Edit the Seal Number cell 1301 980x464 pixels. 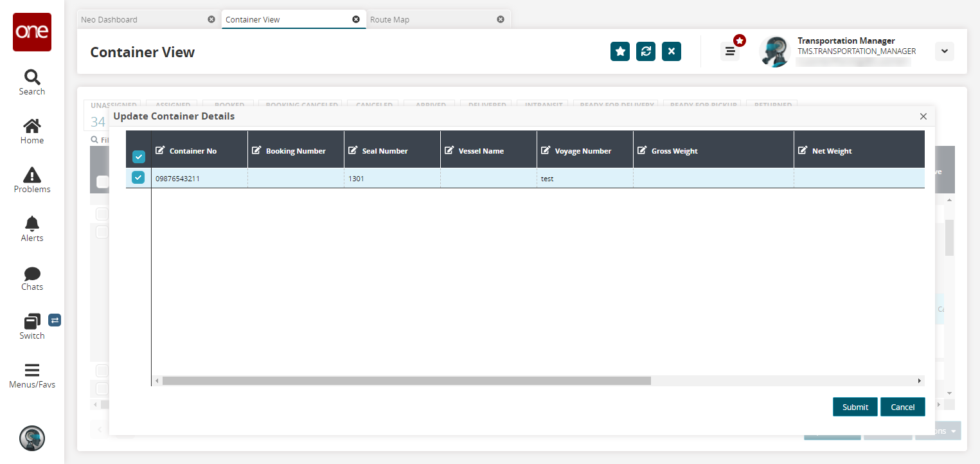(x=393, y=179)
